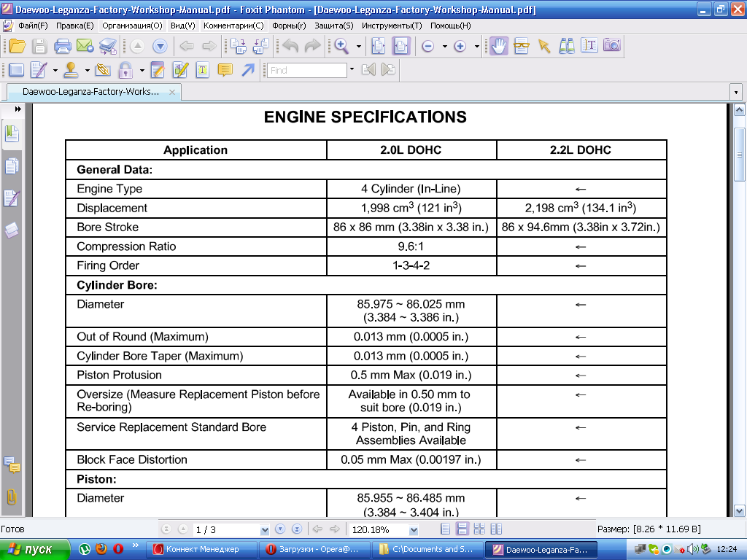Open the Find options dropdown arrow
This screenshot has width=747, height=560.
[x=352, y=69]
